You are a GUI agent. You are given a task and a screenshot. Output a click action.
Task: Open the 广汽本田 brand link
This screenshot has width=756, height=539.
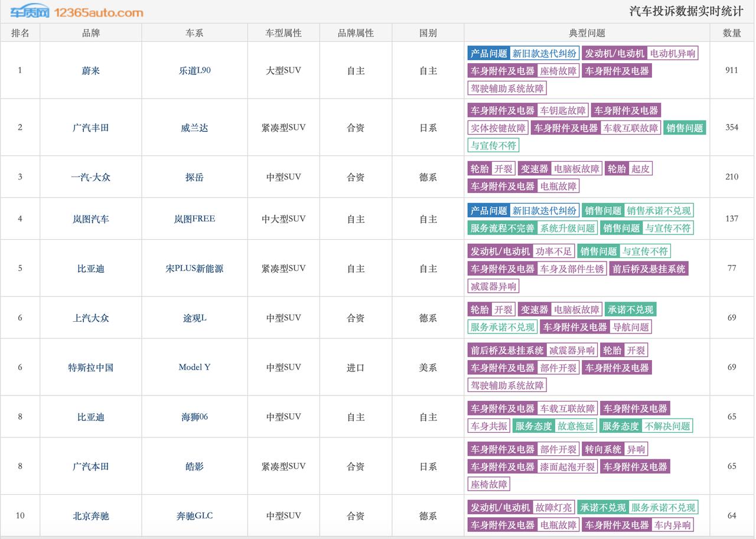pos(91,466)
